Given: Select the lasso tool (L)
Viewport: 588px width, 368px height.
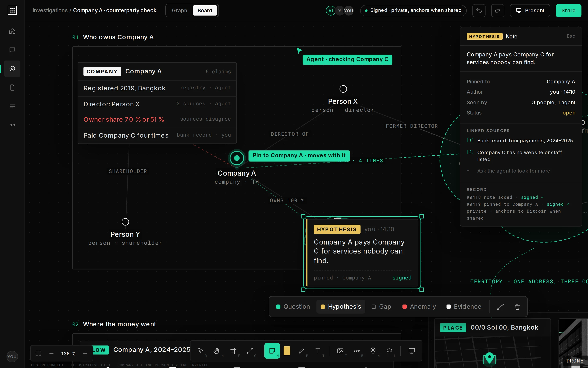Looking at the screenshot, I should (389, 351).
